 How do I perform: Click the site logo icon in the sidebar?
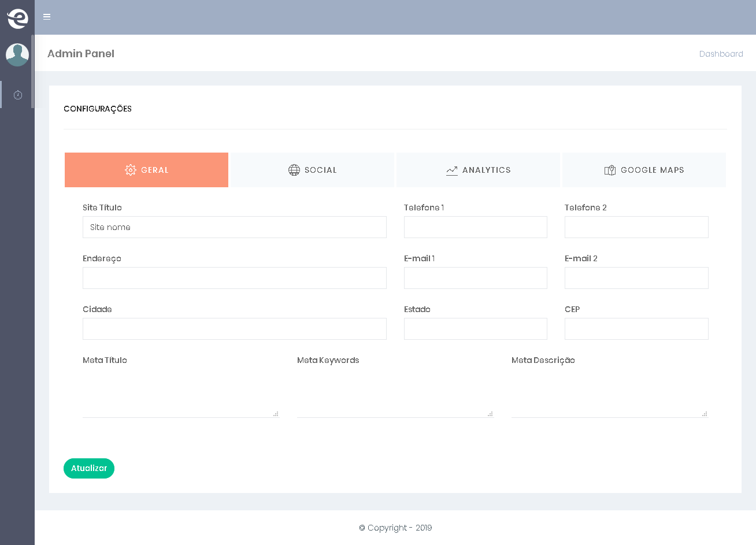(x=17, y=18)
